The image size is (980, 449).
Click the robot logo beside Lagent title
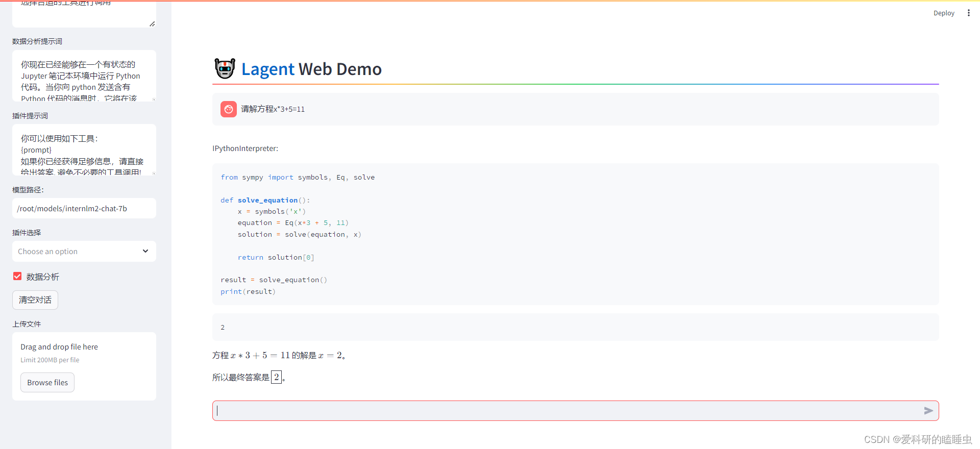click(225, 68)
